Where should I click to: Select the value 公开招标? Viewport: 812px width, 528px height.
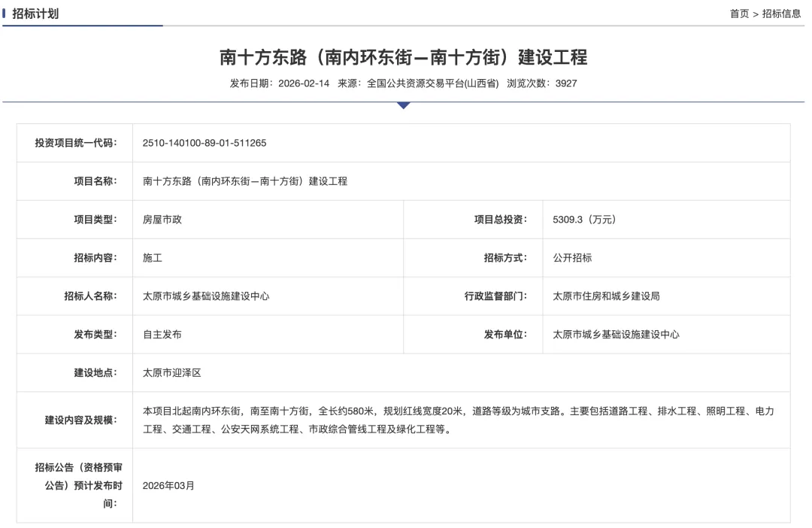[572, 258]
